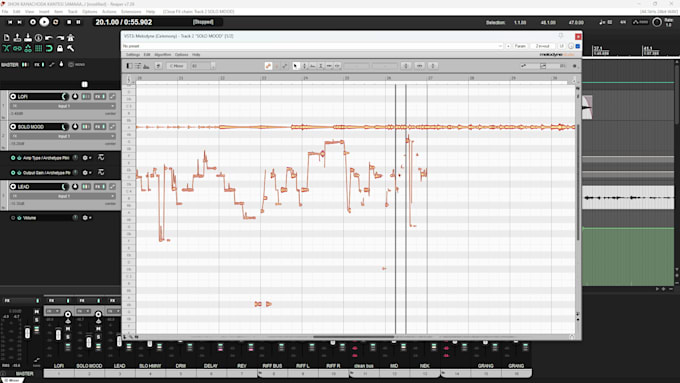Open LOFI track Input 1 dropdown

coord(64,106)
